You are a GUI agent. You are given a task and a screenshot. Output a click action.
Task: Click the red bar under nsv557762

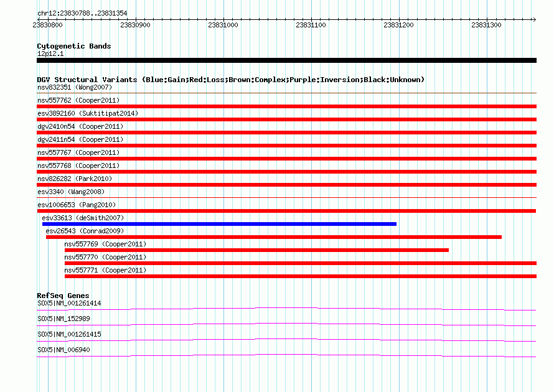tap(286, 106)
